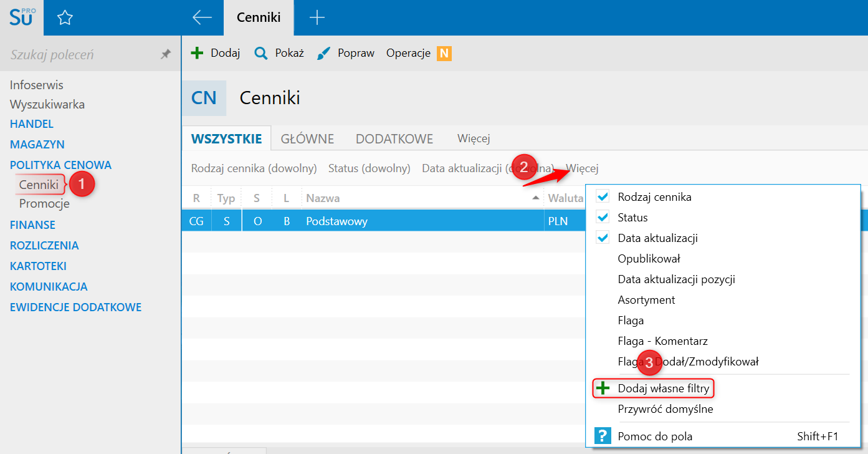Click the orange N Operacje badge
The image size is (868, 454).
click(x=444, y=53)
